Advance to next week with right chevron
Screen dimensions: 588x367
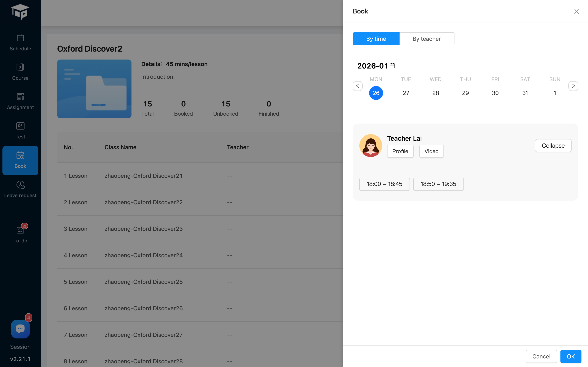pyautogui.click(x=573, y=86)
